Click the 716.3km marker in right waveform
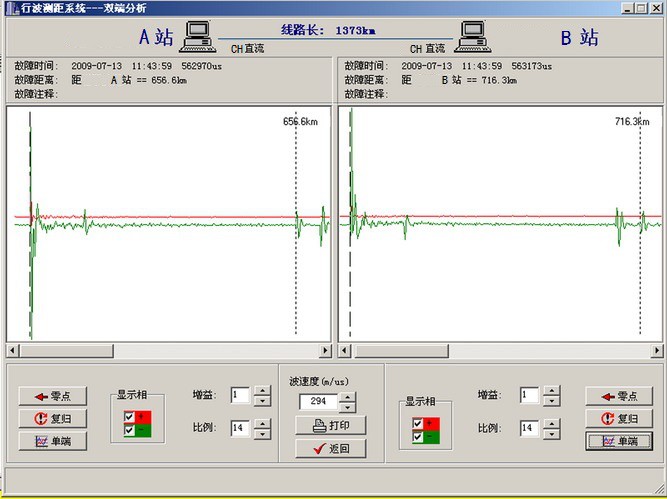 click(x=632, y=122)
